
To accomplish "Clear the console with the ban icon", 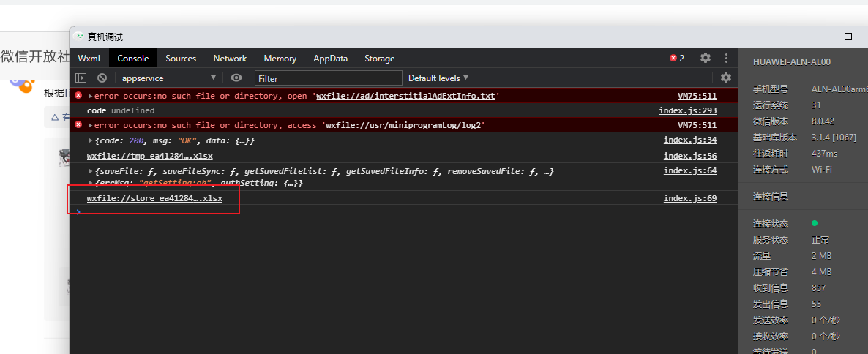I will (102, 78).
